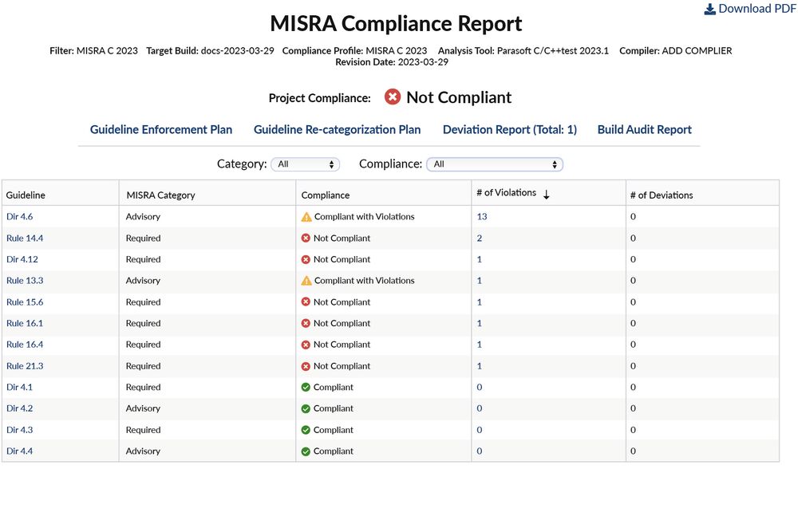Click the red error icon for Rule 14.4
Image resolution: width=798 pixels, height=532 pixels.
[306, 238]
